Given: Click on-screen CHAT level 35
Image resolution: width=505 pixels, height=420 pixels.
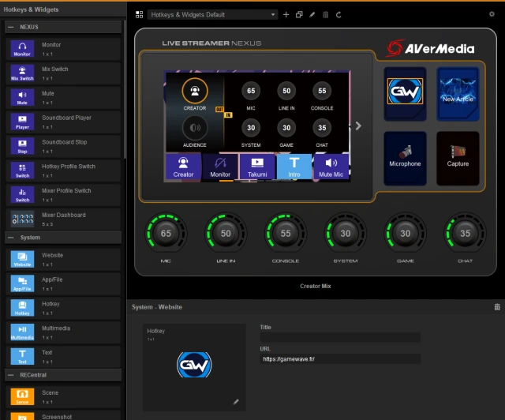Looking at the screenshot, I should pyautogui.click(x=322, y=128).
